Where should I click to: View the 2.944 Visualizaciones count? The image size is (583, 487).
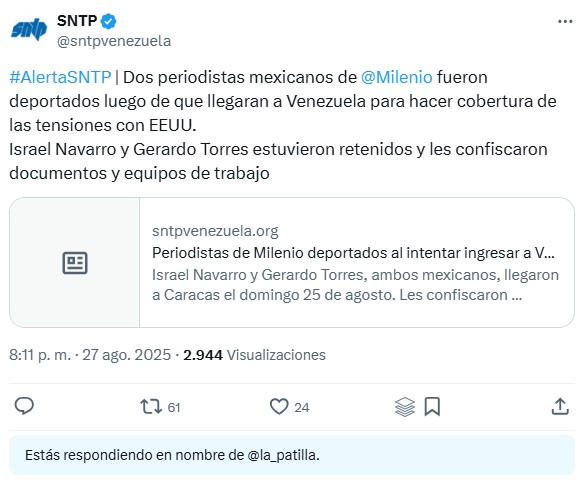[x=254, y=355]
